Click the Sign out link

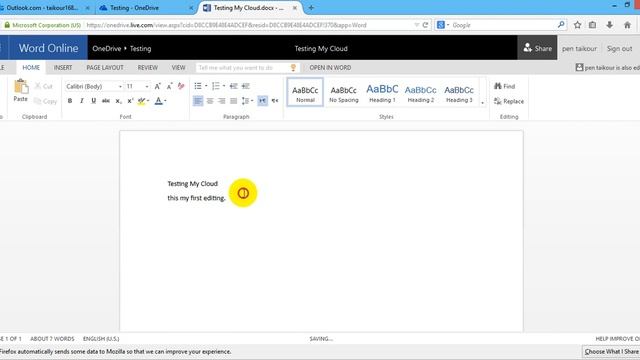coord(619,49)
